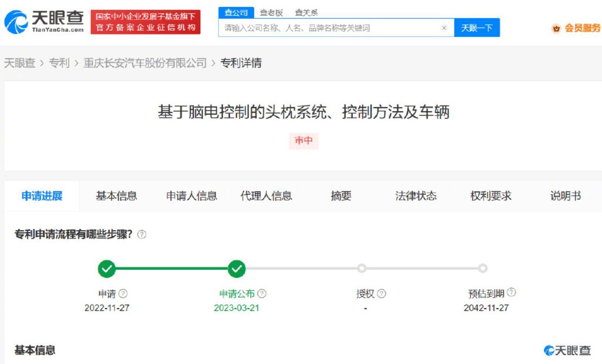Click the 预估到期 step label
Viewport: 602px width, 364px height.
(486, 294)
